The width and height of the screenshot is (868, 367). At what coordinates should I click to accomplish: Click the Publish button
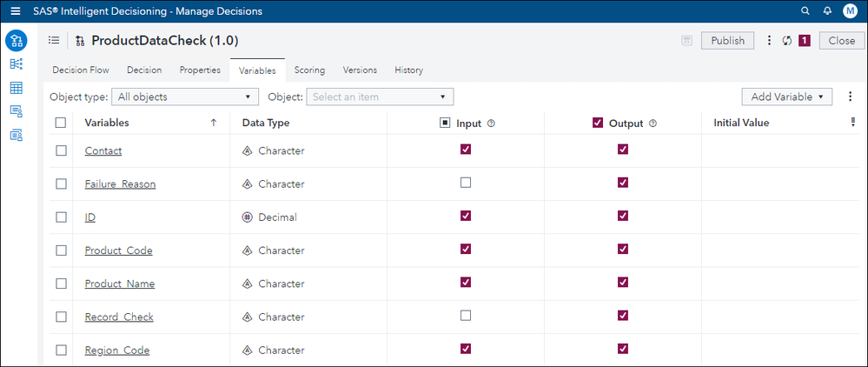coord(727,41)
